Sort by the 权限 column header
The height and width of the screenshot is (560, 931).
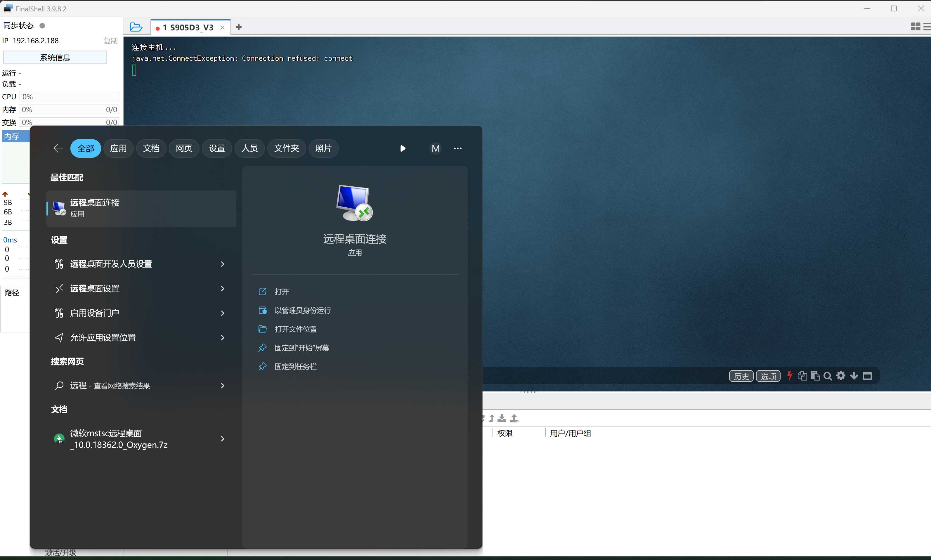505,433
